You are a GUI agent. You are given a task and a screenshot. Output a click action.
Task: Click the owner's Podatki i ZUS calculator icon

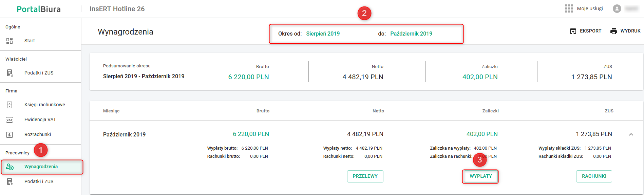coord(10,73)
